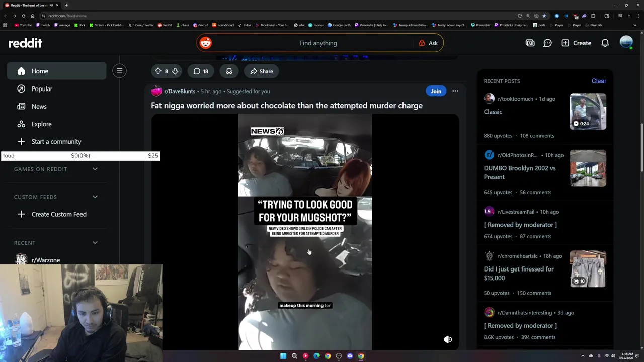Clear the recent posts list
Image resolution: width=644 pixels, height=362 pixels.
599,81
